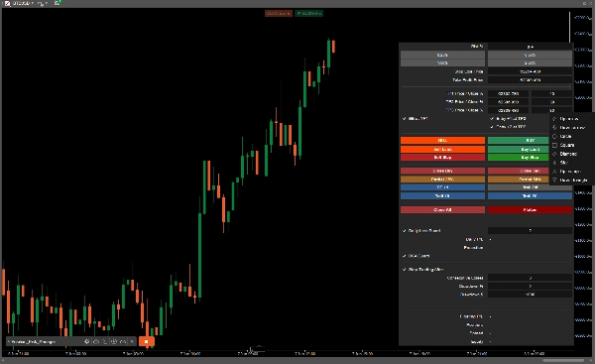The width and height of the screenshot is (595, 364).
Task: Toggle the Stop Trading After checkbox
Action: pos(405,270)
